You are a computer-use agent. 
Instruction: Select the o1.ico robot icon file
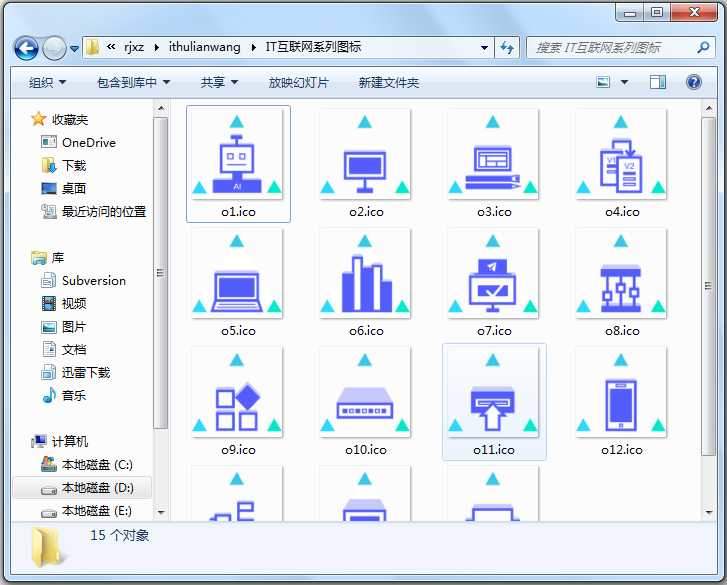238,163
